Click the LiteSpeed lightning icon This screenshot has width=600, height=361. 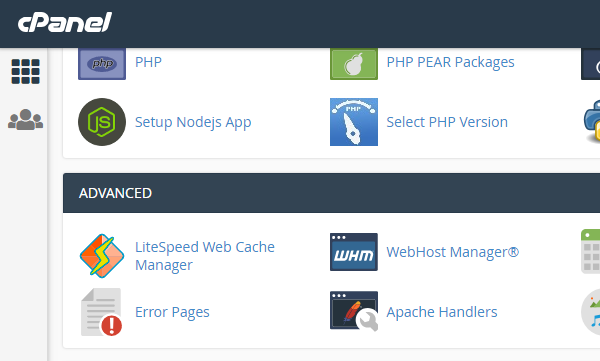click(x=102, y=256)
